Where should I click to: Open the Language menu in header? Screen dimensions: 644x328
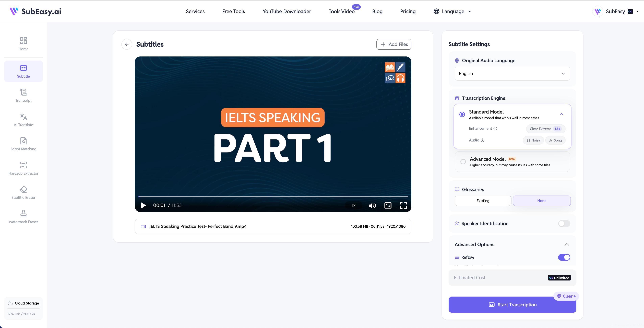coord(452,11)
